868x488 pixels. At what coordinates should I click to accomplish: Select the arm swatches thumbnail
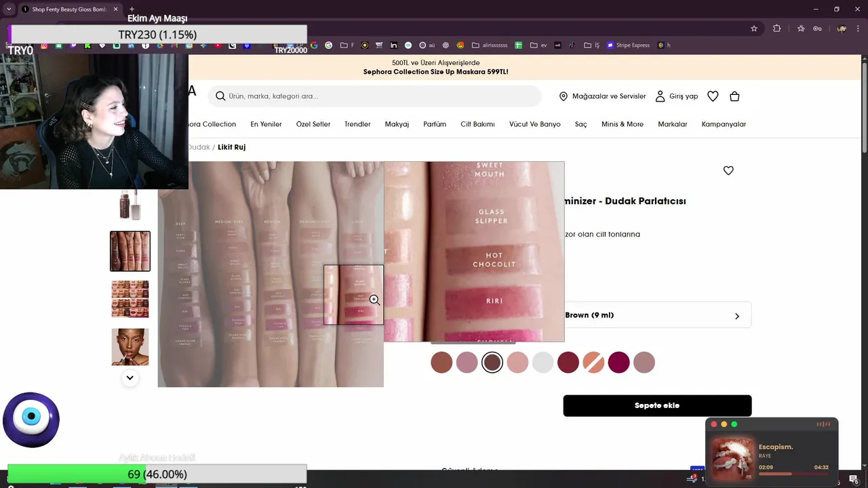pos(130,251)
